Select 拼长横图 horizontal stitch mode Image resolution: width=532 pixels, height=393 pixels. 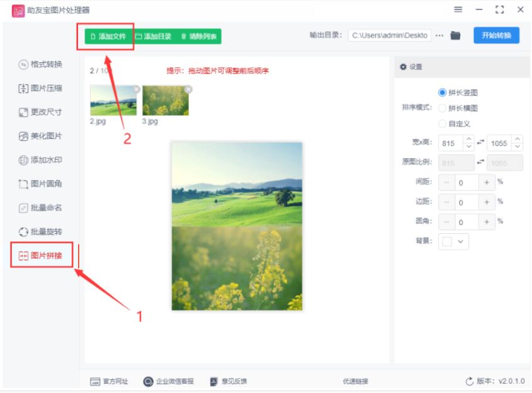442,108
